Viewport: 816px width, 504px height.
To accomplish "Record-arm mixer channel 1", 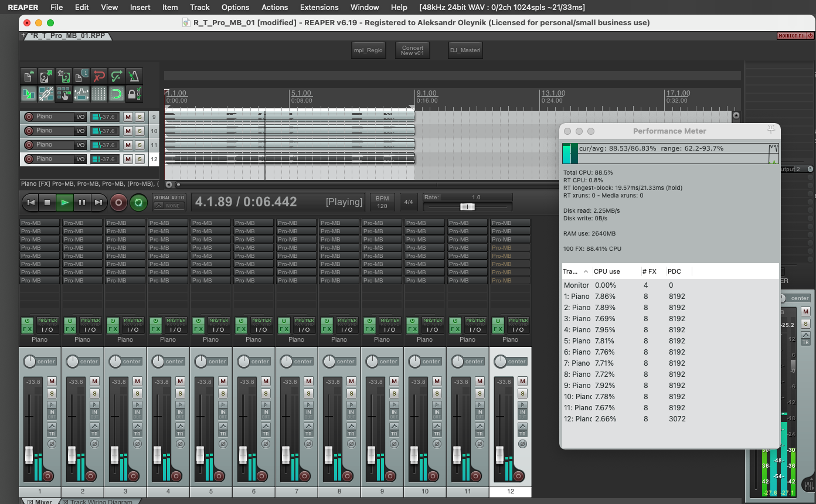I will (x=48, y=476).
